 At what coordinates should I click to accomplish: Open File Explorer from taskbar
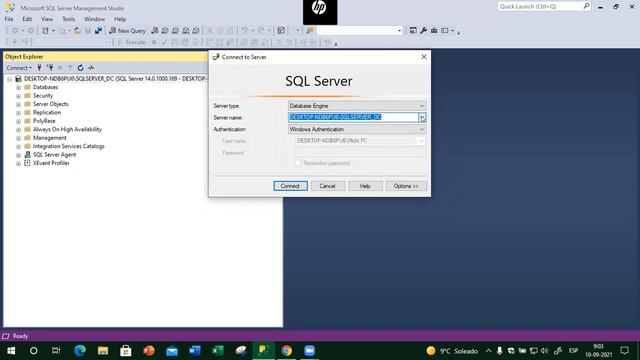coord(103,351)
